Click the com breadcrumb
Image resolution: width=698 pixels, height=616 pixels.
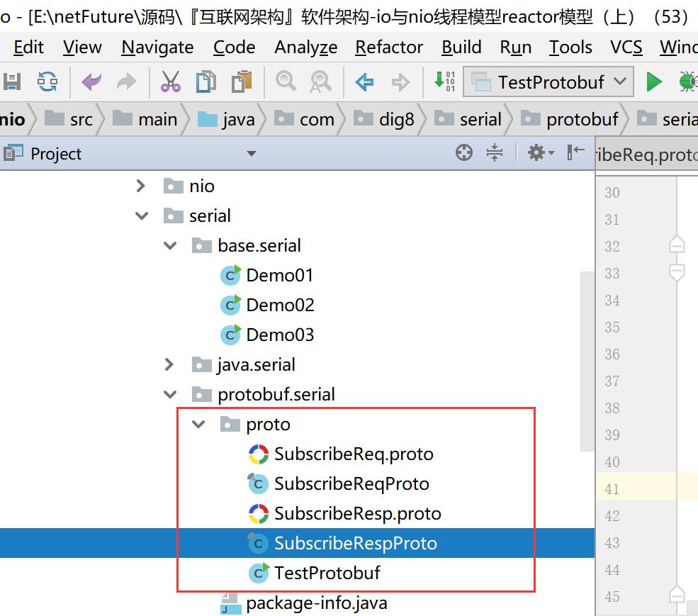point(304,119)
